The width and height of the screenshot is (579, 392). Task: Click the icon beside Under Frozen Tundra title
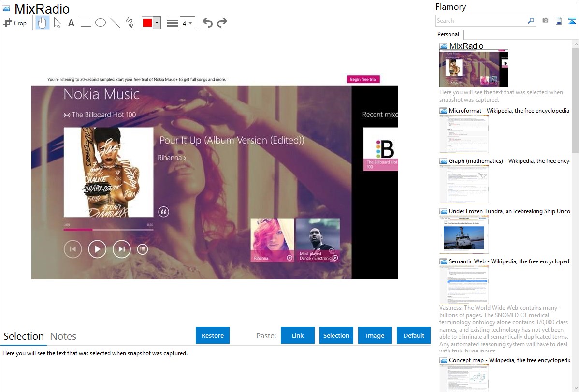tap(443, 211)
